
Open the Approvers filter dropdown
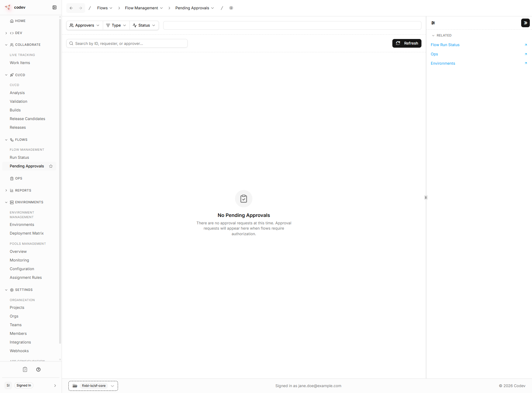(84, 25)
